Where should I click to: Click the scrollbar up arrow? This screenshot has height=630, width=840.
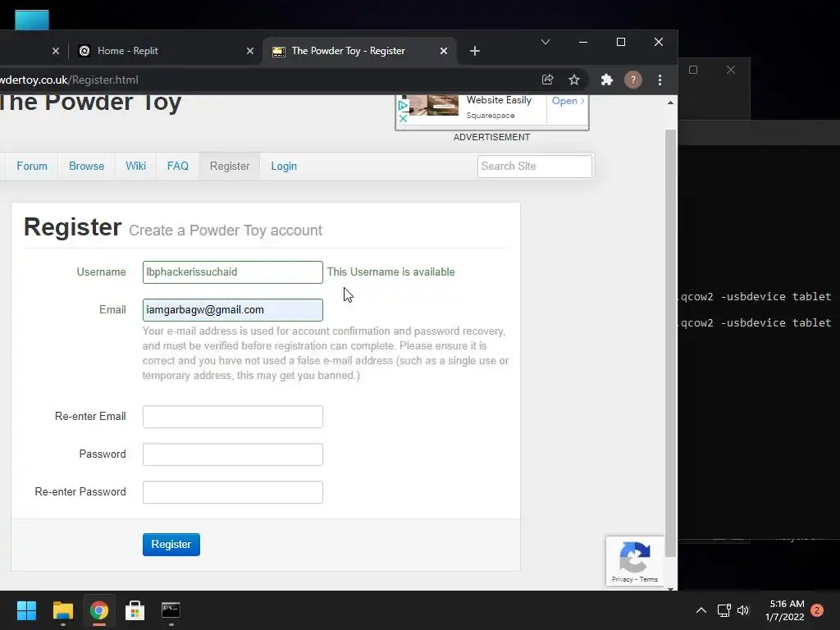coord(671,103)
